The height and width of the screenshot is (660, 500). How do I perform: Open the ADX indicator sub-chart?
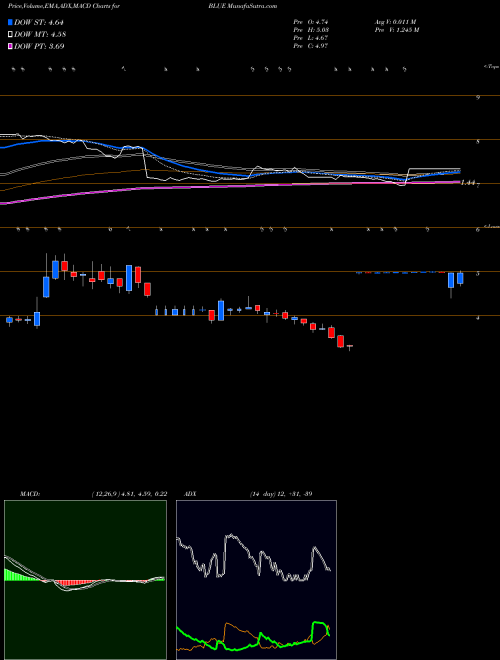click(256, 580)
